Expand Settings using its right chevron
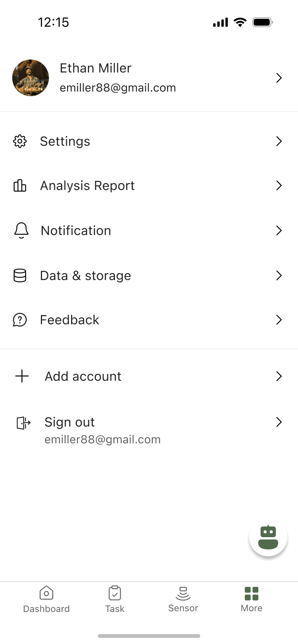298x644 pixels. (x=279, y=141)
